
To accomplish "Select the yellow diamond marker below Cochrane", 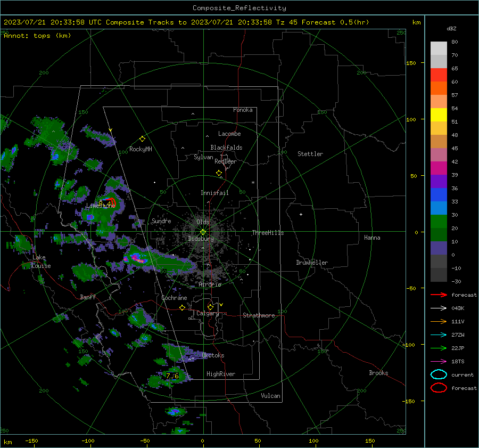I will point(182,308).
